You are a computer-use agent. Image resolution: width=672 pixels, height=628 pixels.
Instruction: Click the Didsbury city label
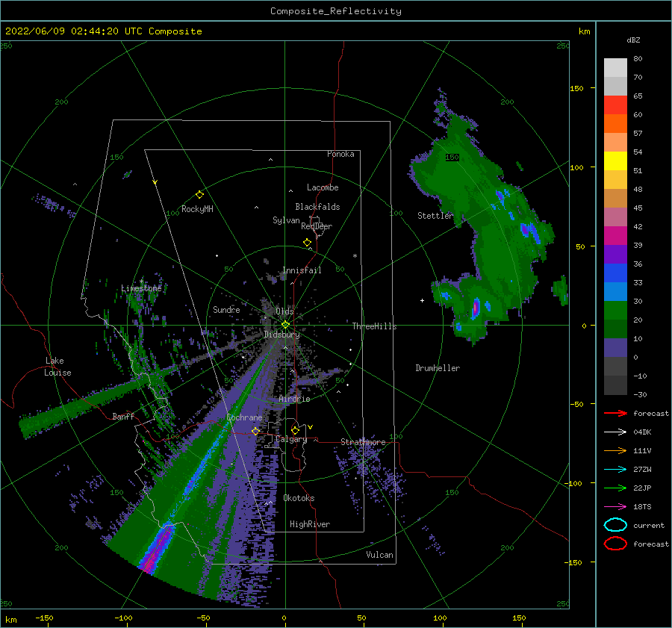tap(281, 335)
